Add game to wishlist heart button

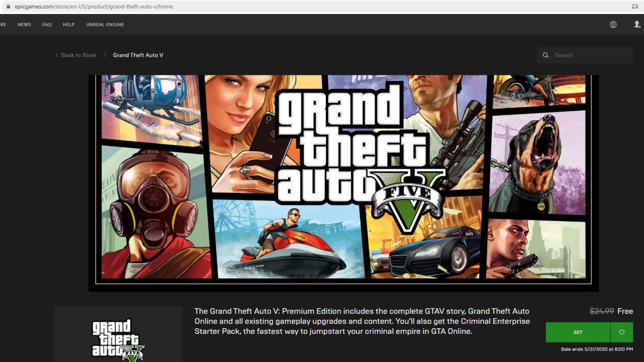tap(622, 332)
